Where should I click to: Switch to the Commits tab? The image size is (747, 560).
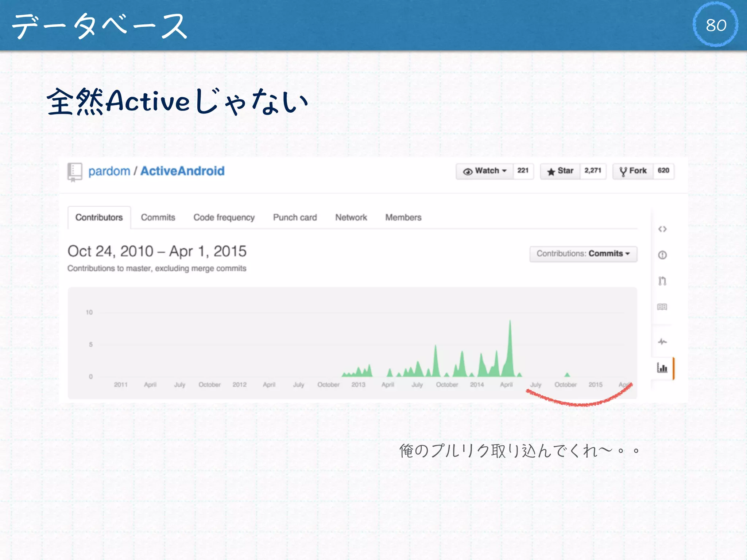158,218
